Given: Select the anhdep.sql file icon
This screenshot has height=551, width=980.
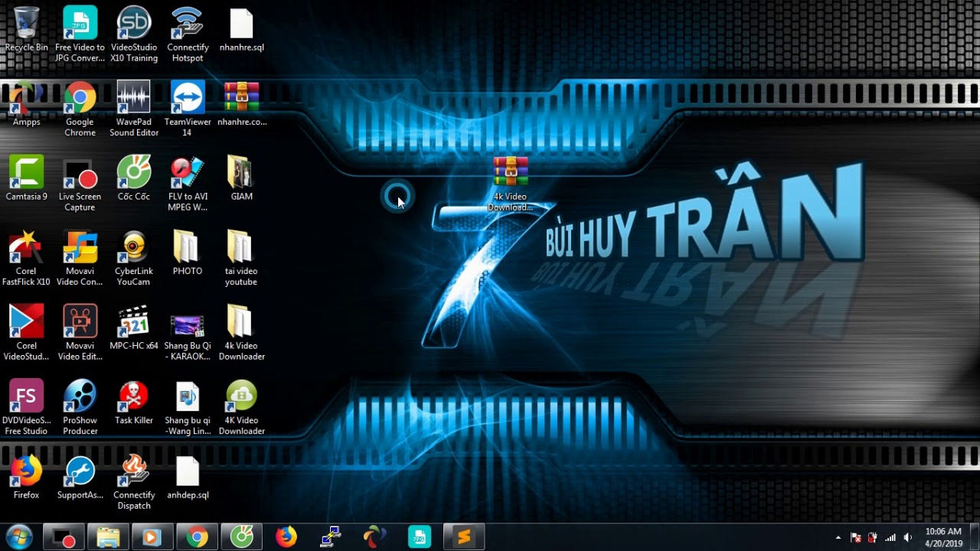Looking at the screenshot, I should click(188, 471).
